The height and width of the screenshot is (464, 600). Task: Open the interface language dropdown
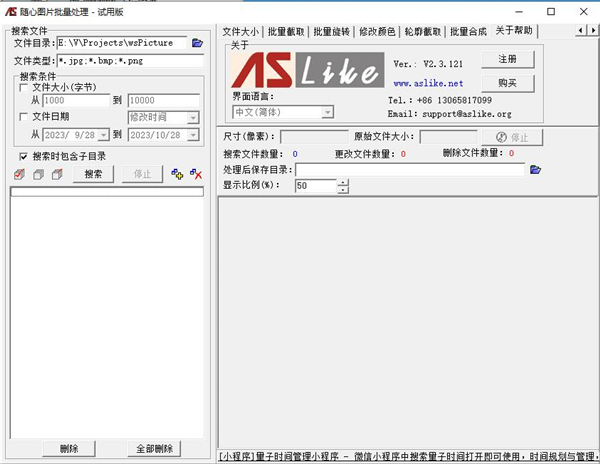click(327, 112)
